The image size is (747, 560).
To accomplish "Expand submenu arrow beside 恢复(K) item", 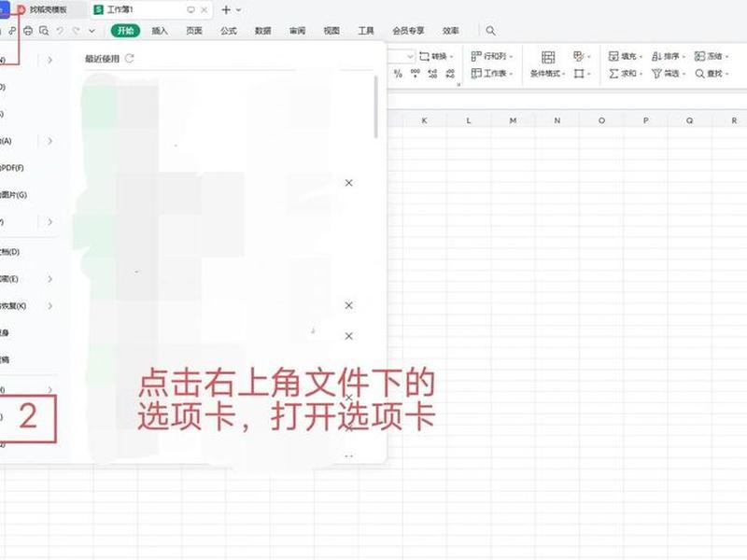I will coord(49,306).
